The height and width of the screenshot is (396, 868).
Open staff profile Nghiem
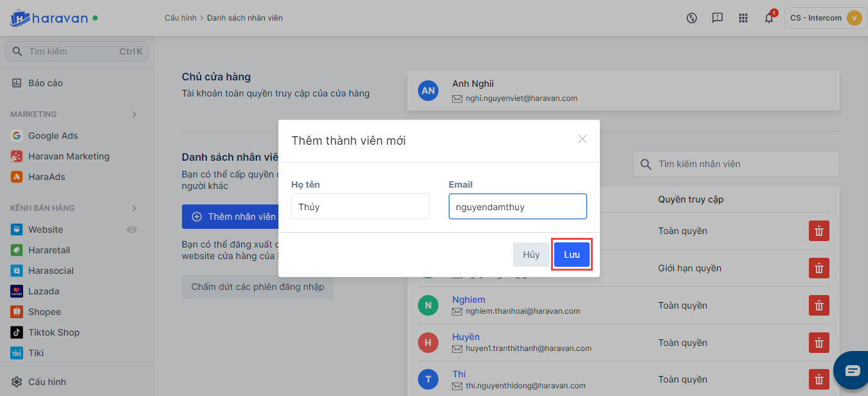(x=469, y=300)
